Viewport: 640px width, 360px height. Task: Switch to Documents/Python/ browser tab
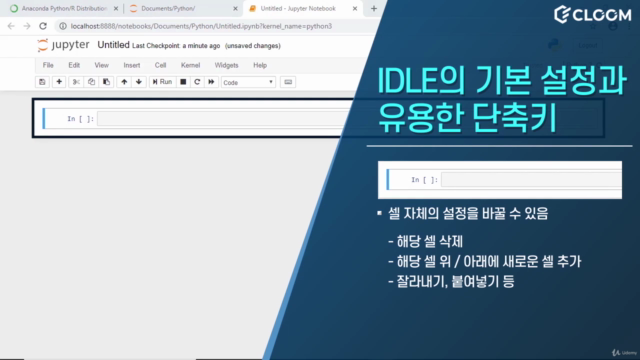click(x=168, y=9)
